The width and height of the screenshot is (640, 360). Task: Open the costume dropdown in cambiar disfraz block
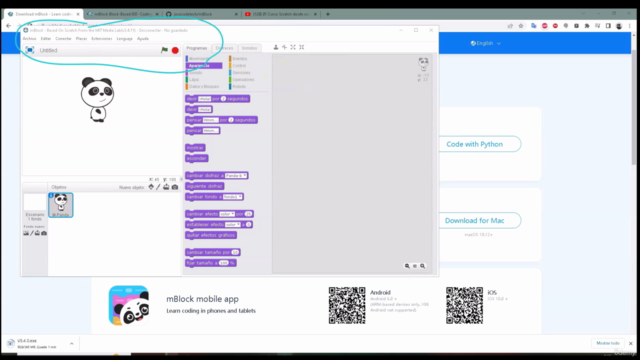(236, 176)
